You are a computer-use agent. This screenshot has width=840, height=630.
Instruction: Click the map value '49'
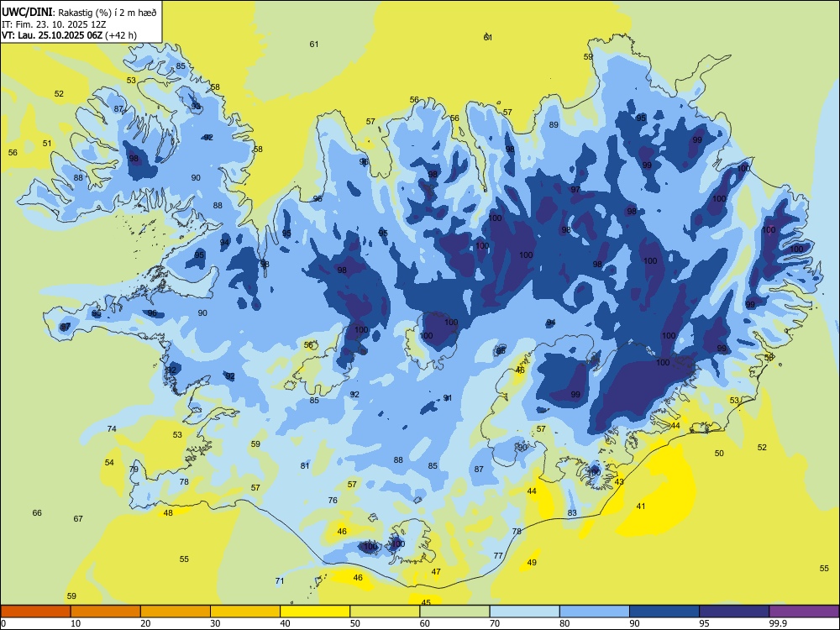click(532, 563)
